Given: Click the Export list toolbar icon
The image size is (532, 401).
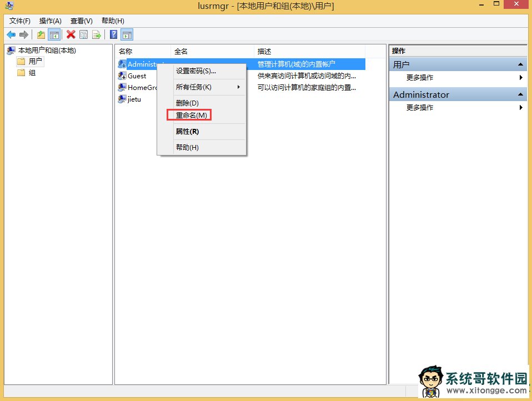Looking at the screenshot, I should click(x=96, y=34).
